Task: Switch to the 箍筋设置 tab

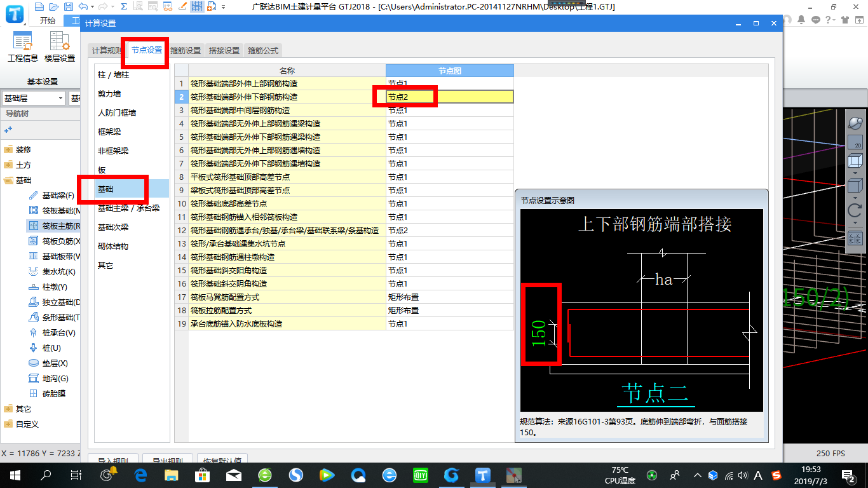Action: pyautogui.click(x=186, y=50)
